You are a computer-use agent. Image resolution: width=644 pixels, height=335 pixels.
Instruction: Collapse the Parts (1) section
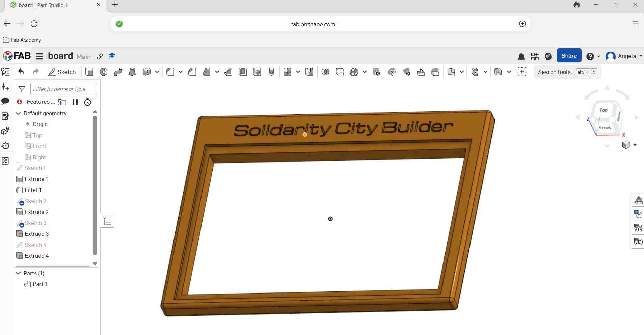tap(18, 273)
